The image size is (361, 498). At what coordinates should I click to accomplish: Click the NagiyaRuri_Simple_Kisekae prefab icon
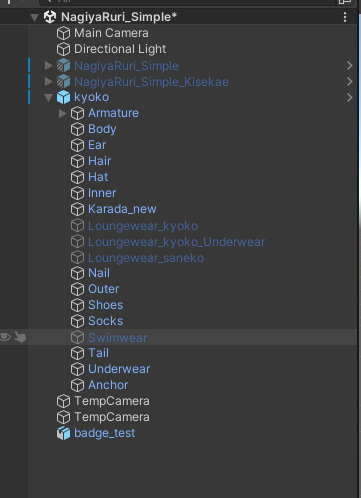tap(63, 82)
